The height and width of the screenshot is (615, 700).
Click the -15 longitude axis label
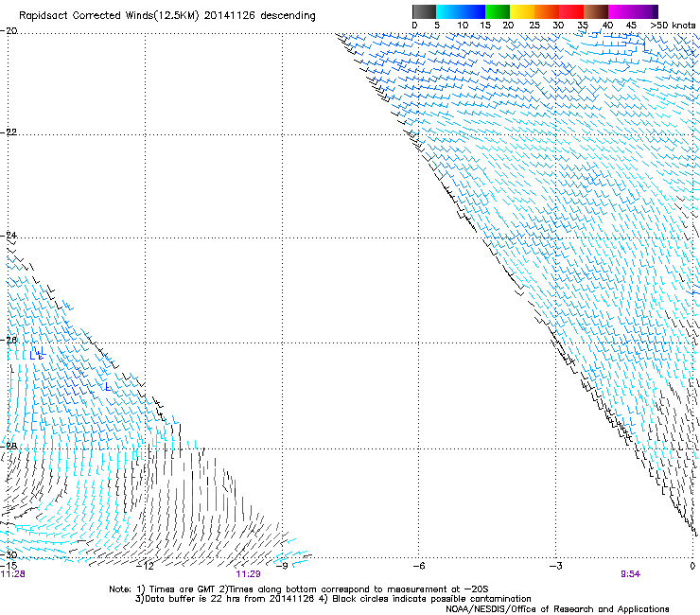pos(9,566)
